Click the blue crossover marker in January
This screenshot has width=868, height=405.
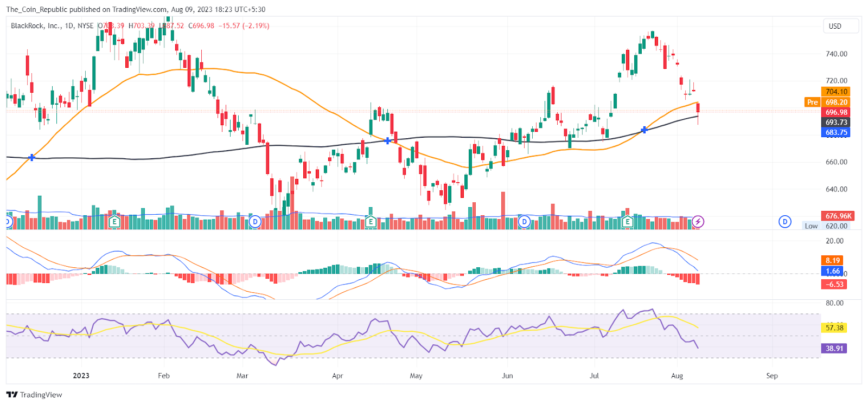pos(32,157)
